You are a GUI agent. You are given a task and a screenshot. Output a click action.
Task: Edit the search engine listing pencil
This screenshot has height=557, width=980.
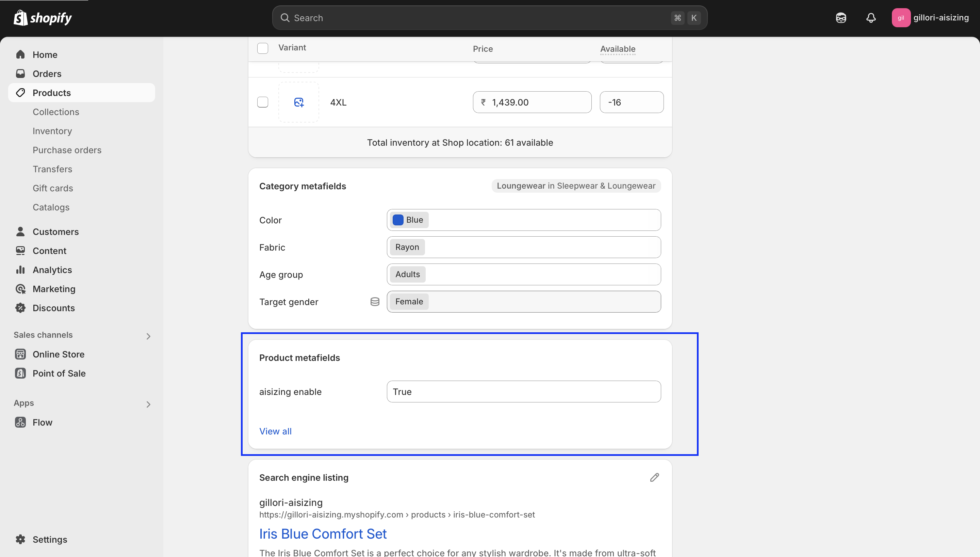654,477
